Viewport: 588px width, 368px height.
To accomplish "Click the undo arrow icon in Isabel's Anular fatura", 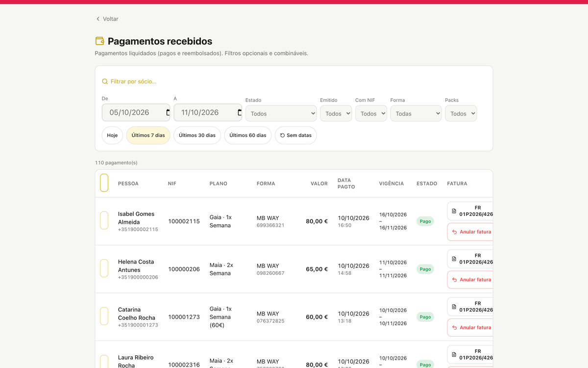I will click(455, 232).
